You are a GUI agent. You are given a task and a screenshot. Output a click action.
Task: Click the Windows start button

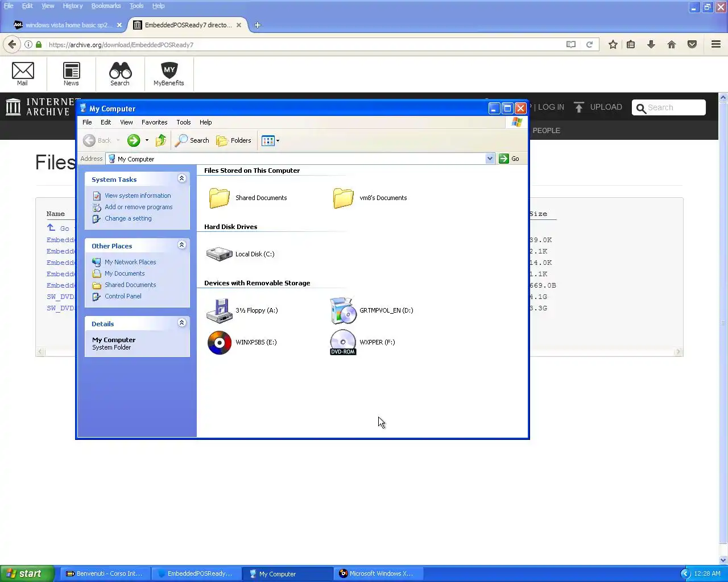(27, 573)
